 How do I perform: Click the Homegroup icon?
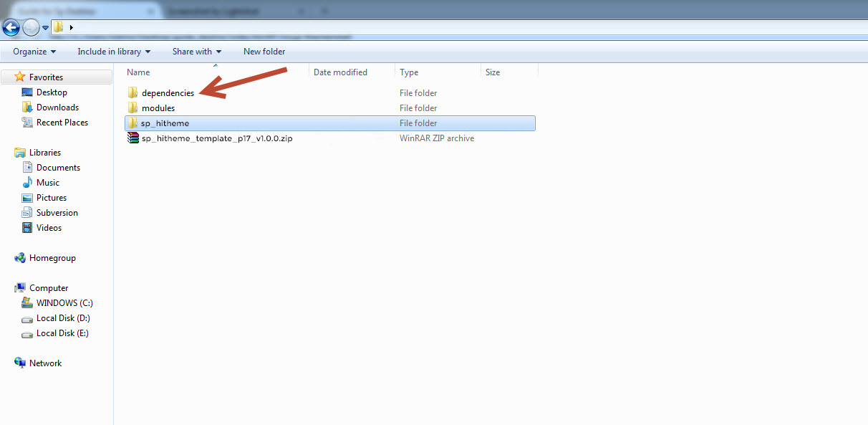click(20, 258)
